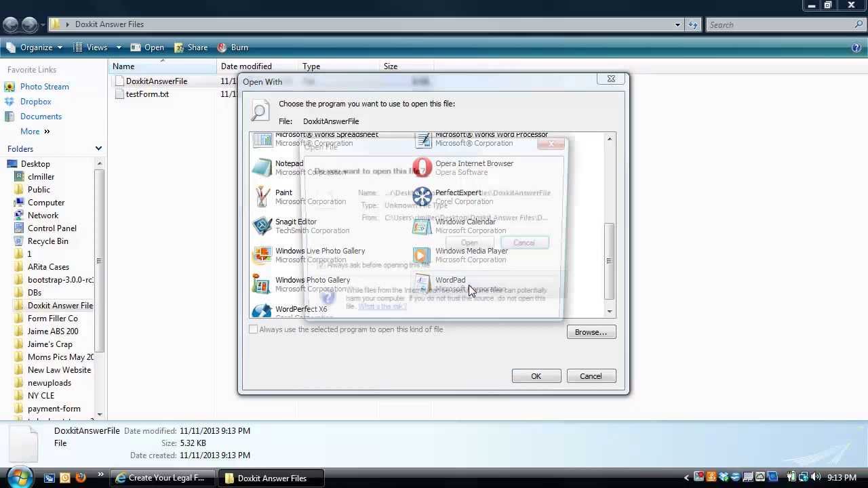Image resolution: width=868 pixels, height=488 pixels.
Task: Expand the Views dropdown arrow
Action: tap(118, 47)
